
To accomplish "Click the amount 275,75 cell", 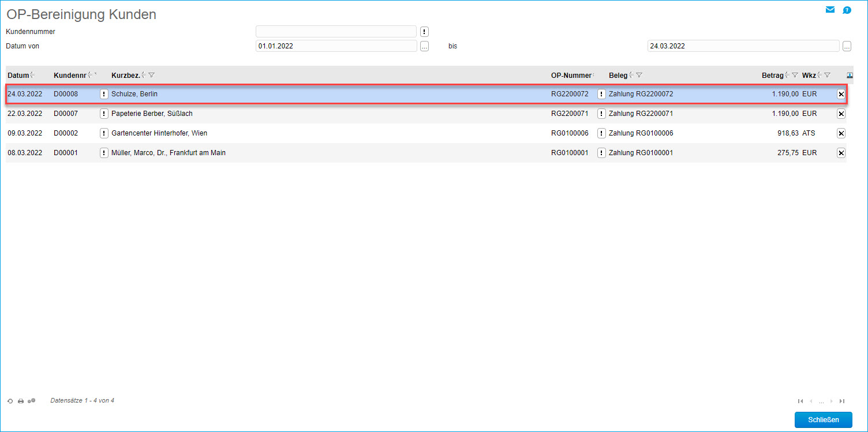I will 788,153.
